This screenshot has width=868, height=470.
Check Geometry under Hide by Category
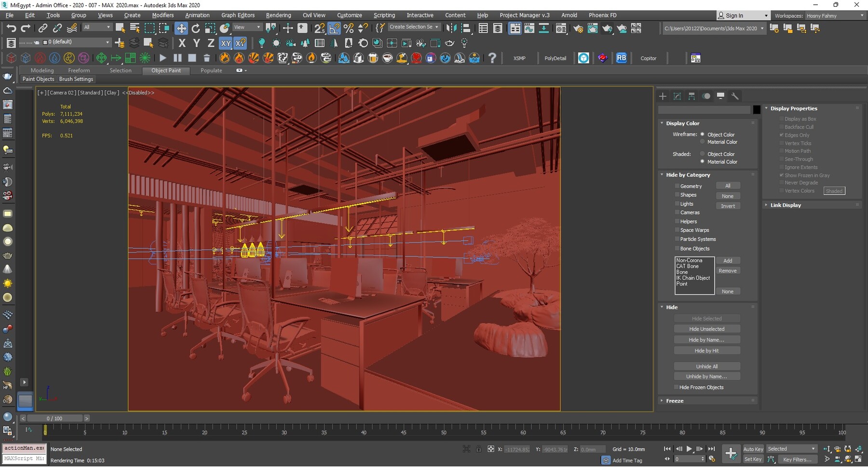[x=677, y=186]
